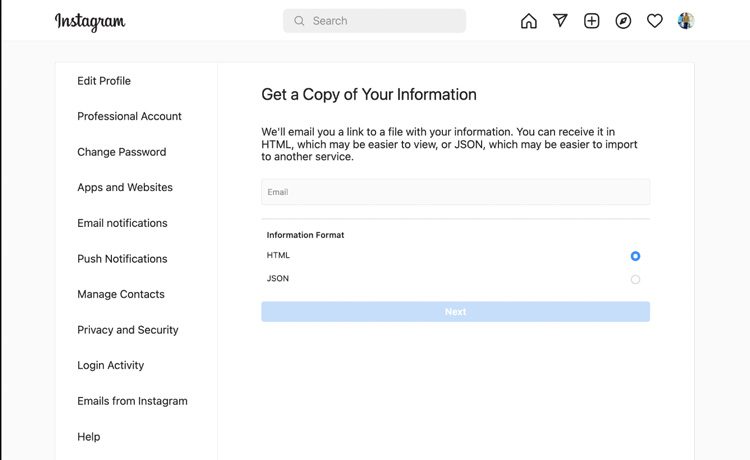
Task: Click the Instagram logo
Action: click(90, 22)
